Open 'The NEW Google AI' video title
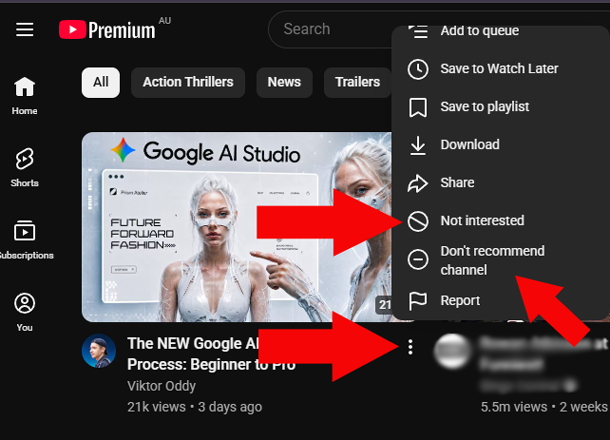 click(211, 354)
